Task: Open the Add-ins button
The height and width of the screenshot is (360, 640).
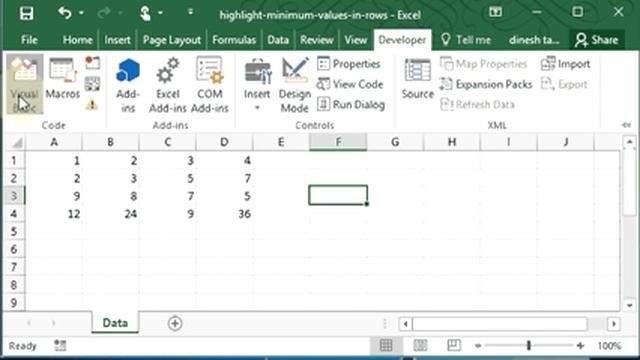Action: point(128,85)
